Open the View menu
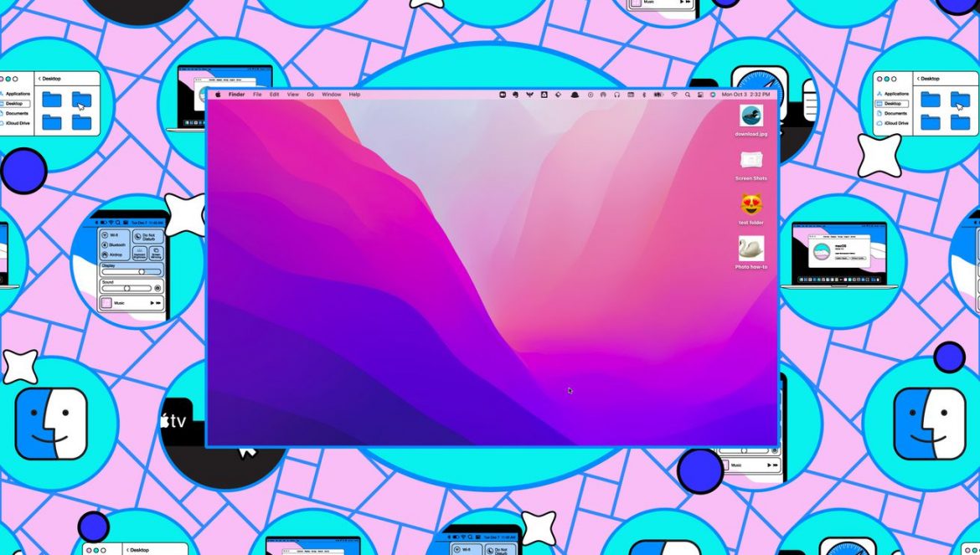 pos(292,95)
